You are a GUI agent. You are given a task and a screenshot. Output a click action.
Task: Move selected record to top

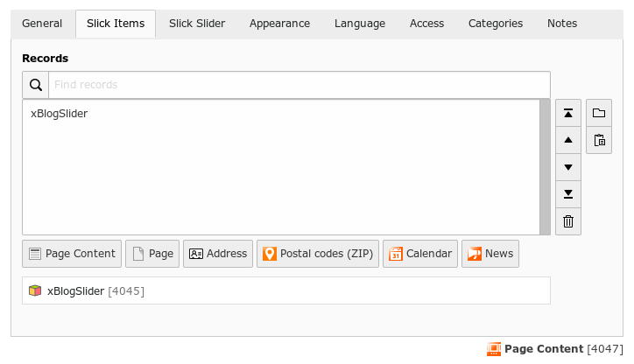tap(568, 113)
